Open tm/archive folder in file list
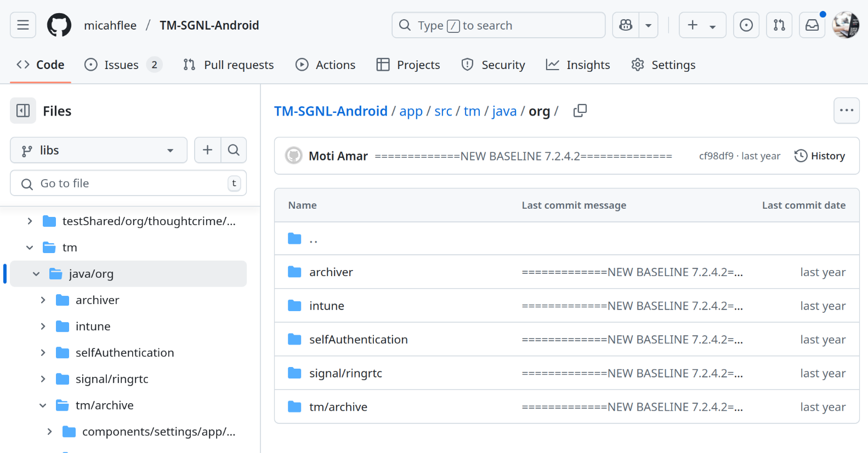 tap(338, 407)
